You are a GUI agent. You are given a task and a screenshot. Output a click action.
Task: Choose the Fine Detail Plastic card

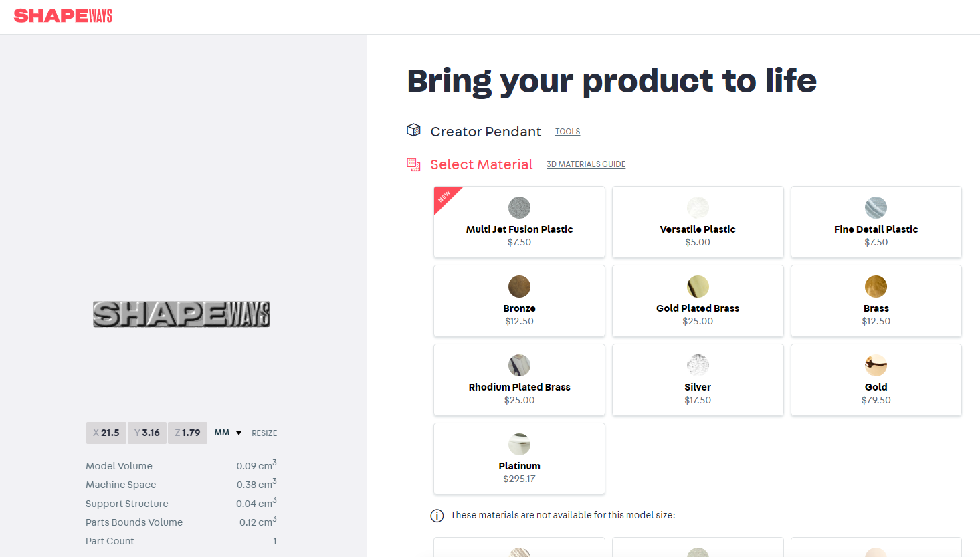point(876,222)
